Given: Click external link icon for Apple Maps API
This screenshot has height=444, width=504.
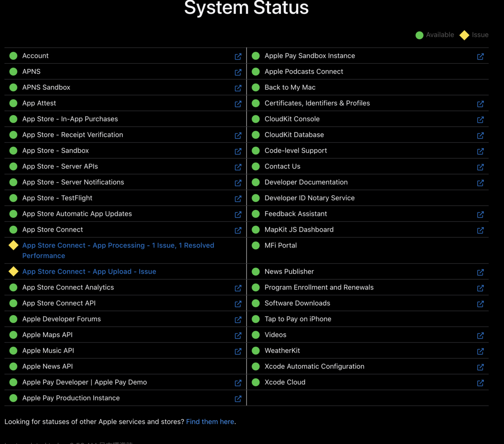Looking at the screenshot, I should [x=238, y=335].
